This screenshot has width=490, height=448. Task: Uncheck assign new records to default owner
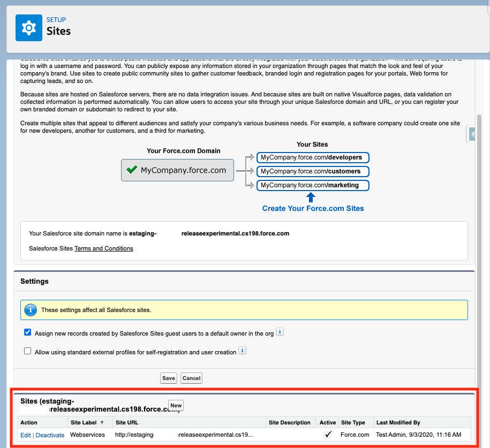[27, 332]
